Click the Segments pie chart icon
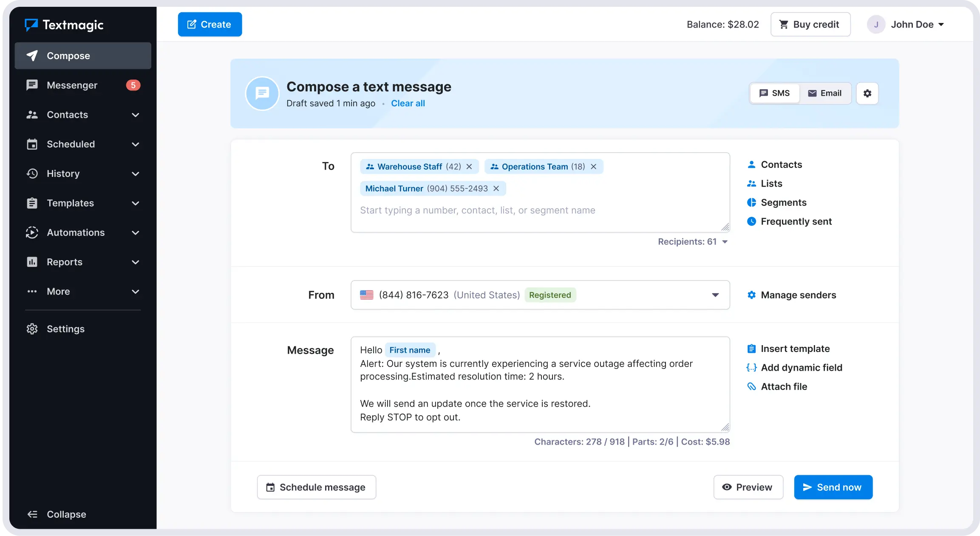 pos(751,202)
